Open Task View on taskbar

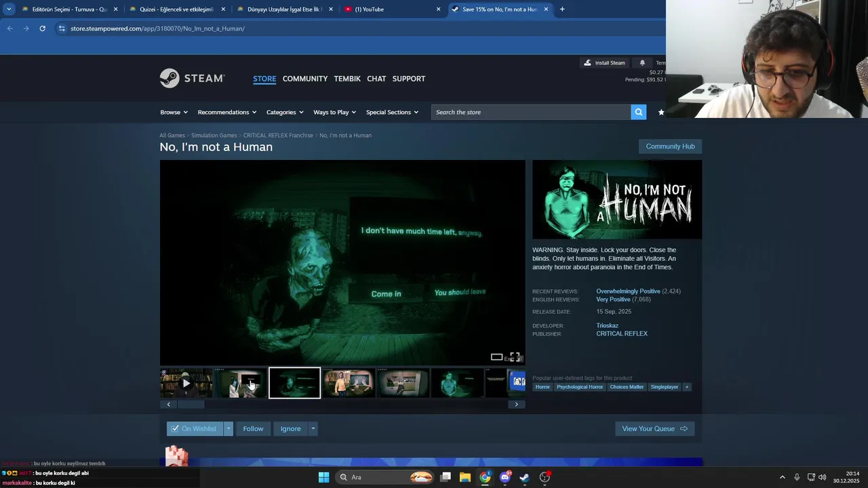[x=446, y=477]
